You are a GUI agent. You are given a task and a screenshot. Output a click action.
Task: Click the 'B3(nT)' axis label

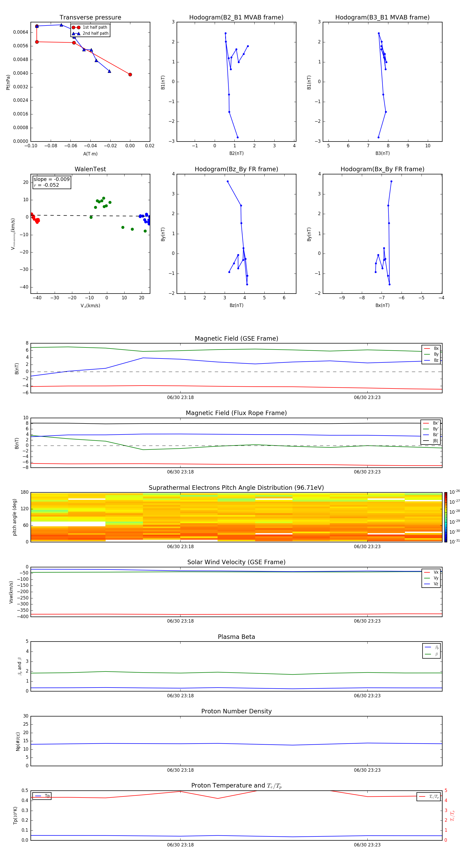382,153
